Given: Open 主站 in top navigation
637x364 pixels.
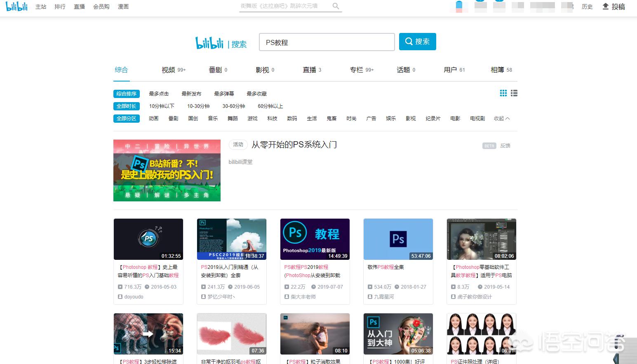Looking at the screenshot, I should point(41,7).
